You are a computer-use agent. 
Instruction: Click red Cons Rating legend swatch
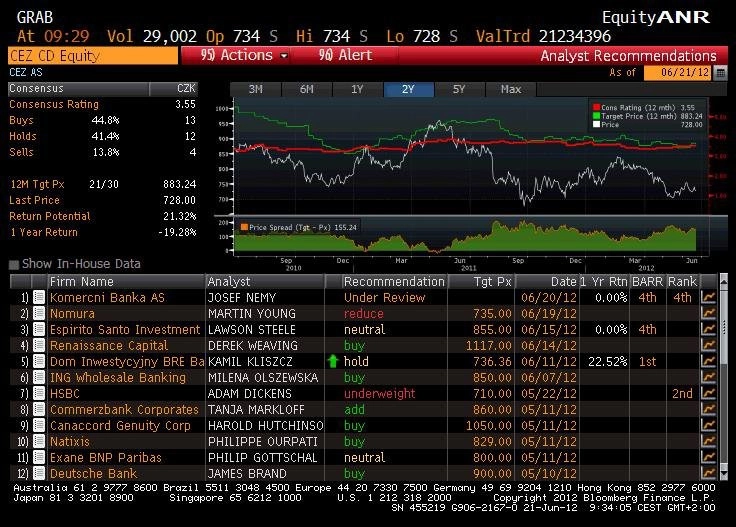pos(596,107)
